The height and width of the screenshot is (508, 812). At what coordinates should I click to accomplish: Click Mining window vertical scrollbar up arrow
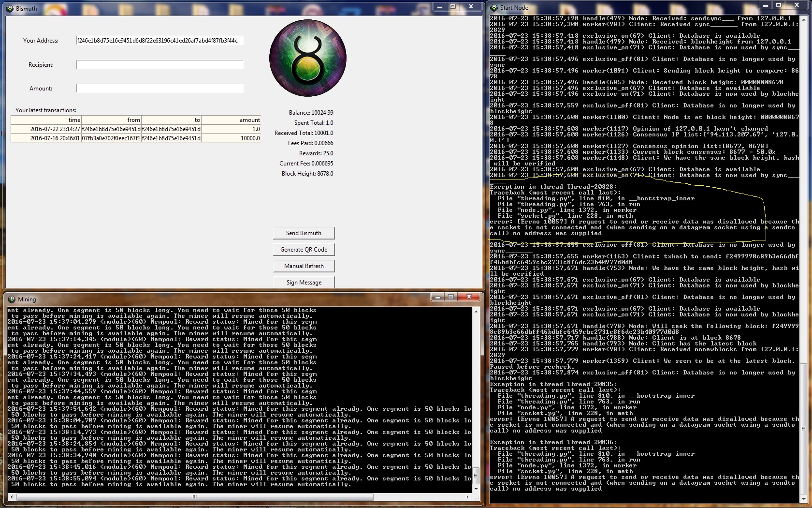tap(476, 312)
